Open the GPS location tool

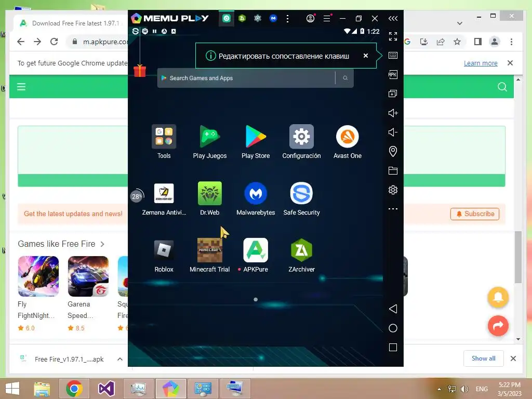point(393,151)
